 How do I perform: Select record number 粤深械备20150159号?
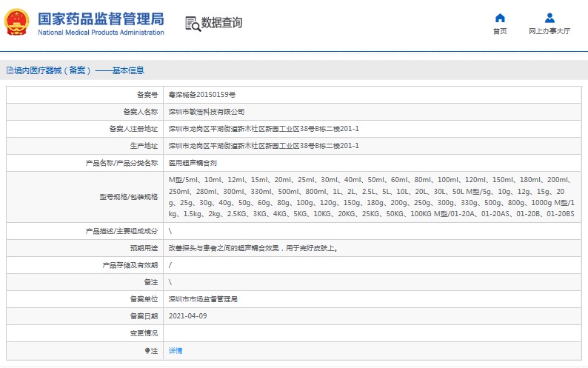tap(202, 95)
